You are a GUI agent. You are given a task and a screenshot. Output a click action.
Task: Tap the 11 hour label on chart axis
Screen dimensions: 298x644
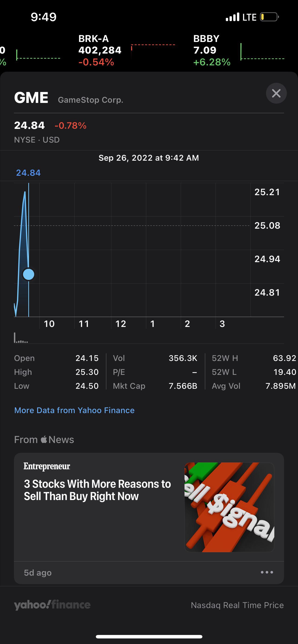84,324
